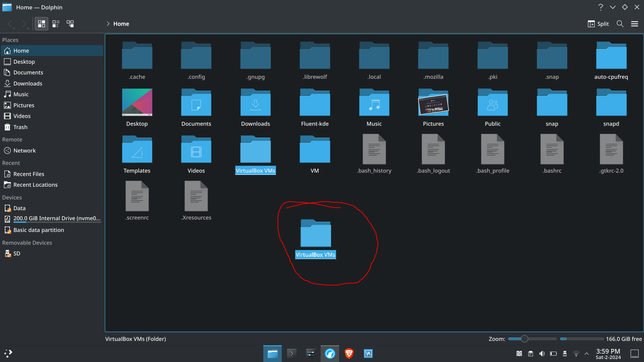Click the volume icon in the system tray
Viewport: 644px width, 362px height.
[x=542, y=353]
